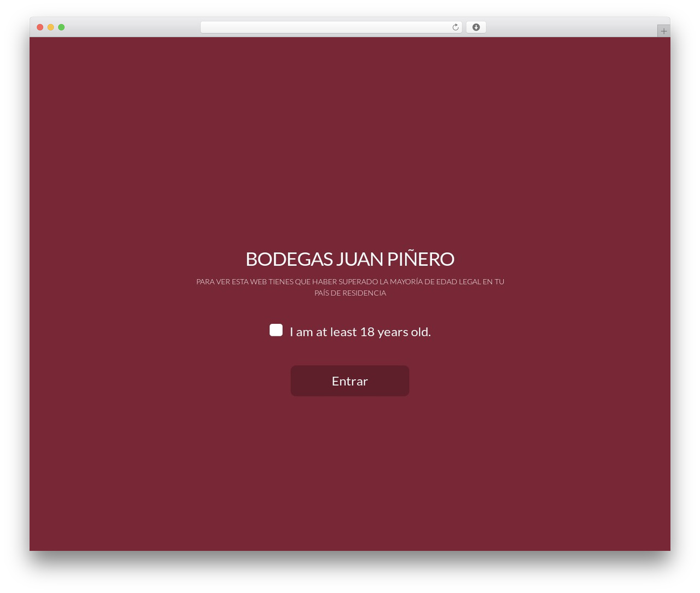Add a new tab with the plus icon
Viewport: 700px width, 593px height.
[664, 31]
